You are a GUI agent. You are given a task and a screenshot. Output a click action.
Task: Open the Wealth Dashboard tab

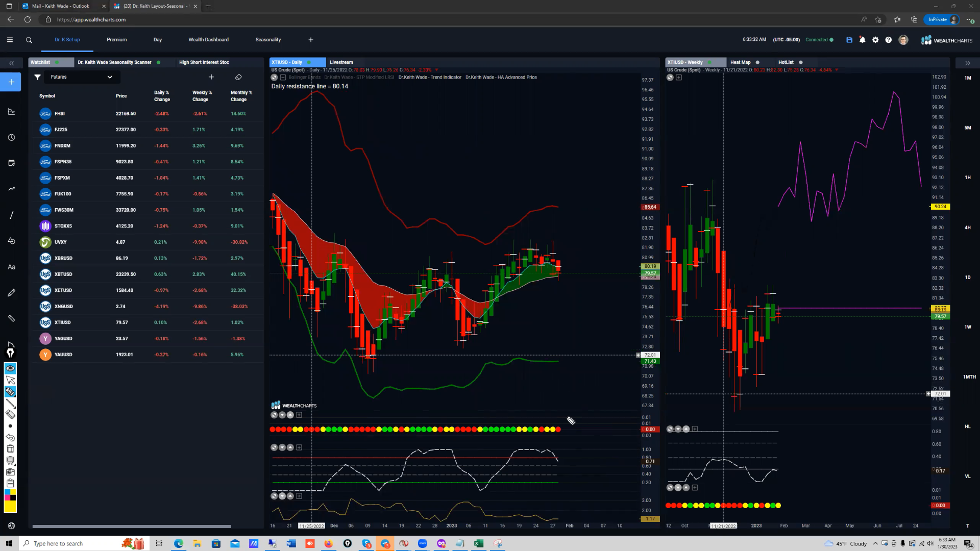point(209,40)
